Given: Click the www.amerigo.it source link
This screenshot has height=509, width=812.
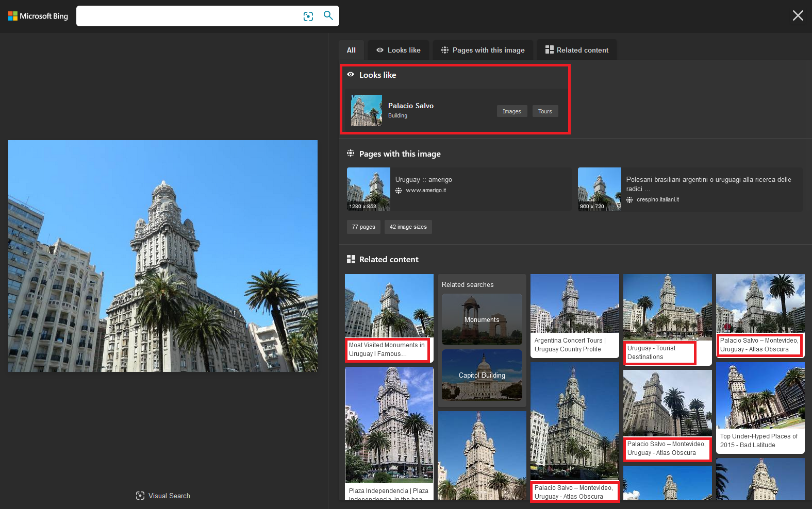Looking at the screenshot, I should click(426, 191).
